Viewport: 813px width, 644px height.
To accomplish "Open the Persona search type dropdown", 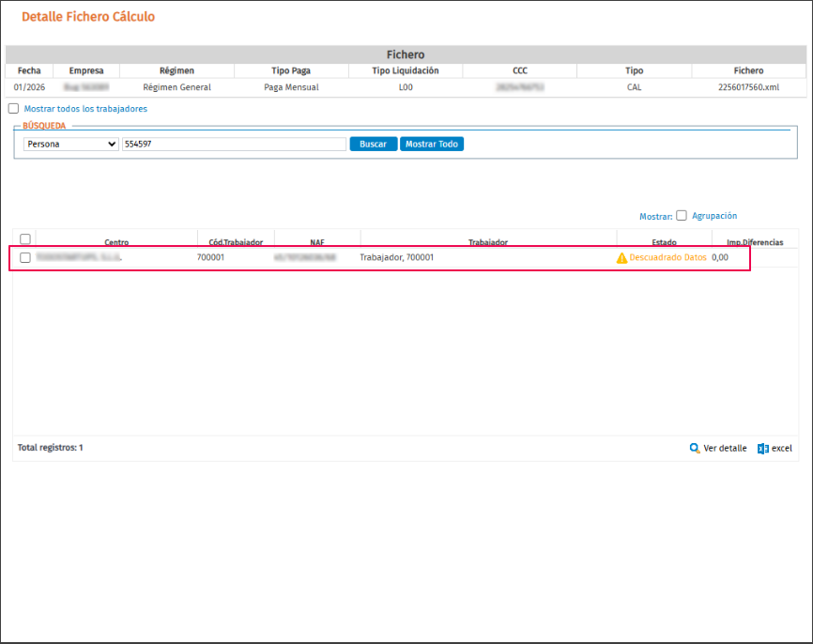I will coord(71,145).
